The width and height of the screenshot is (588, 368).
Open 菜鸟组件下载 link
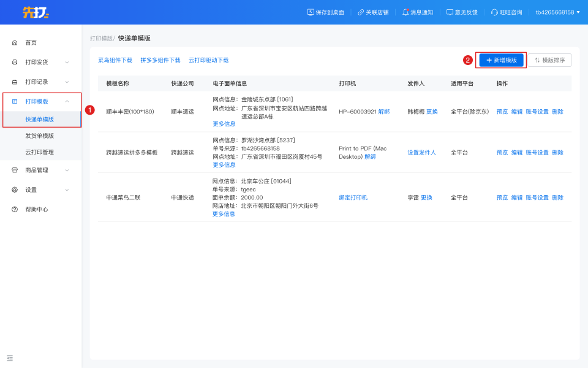pyautogui.click(x=115, y=61)
